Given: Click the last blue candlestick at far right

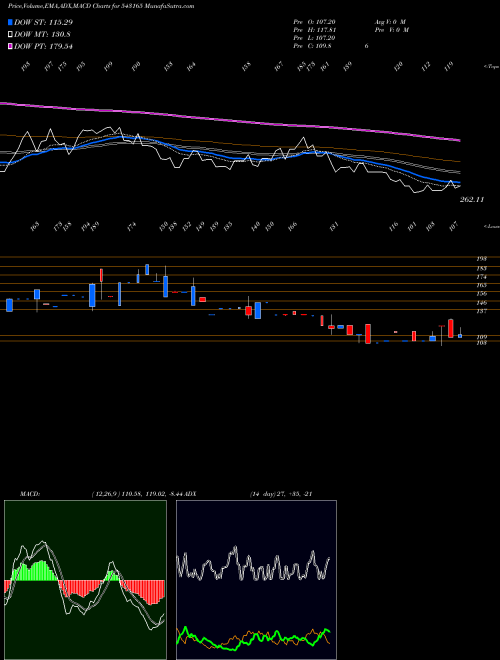Looking at the screenshot, I should tap(460, 336).
